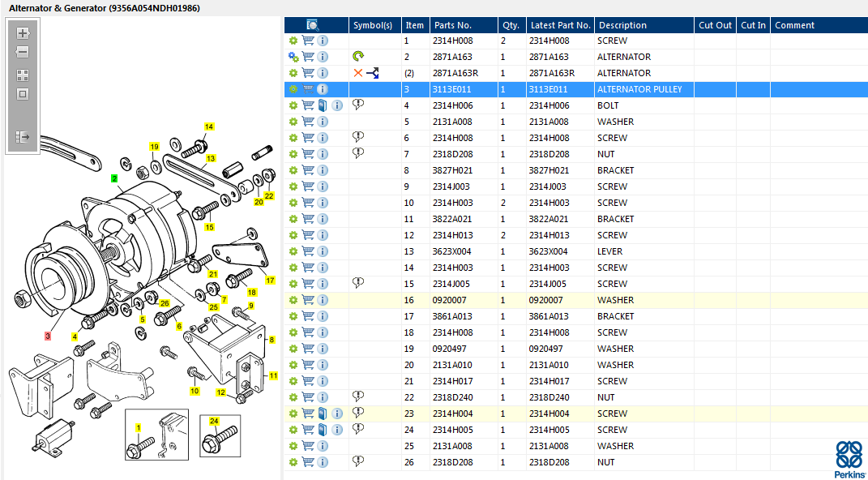Add item 1 SCREW to shopping cart

pos(308,41)
